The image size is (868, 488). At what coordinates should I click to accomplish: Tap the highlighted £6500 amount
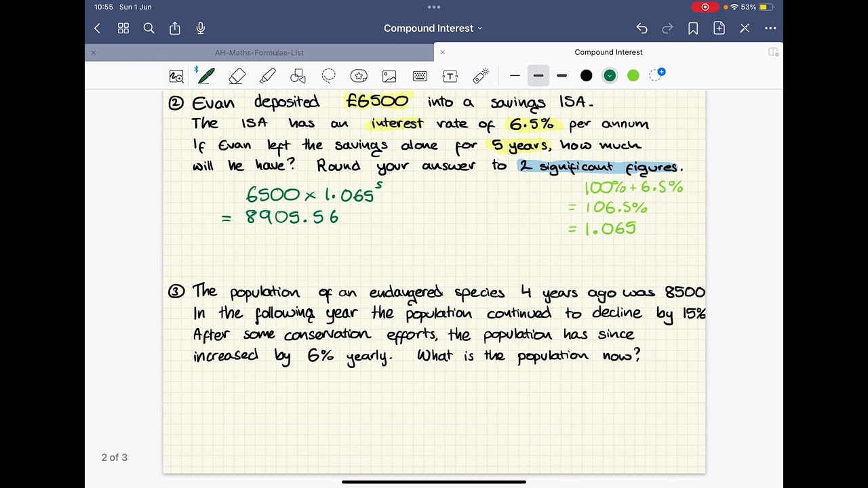377,101
